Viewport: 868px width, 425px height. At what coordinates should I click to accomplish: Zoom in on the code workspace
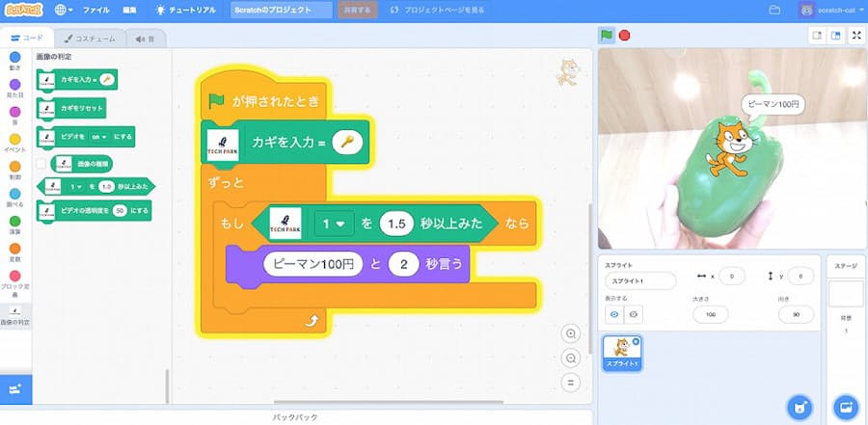coord(571,333)
